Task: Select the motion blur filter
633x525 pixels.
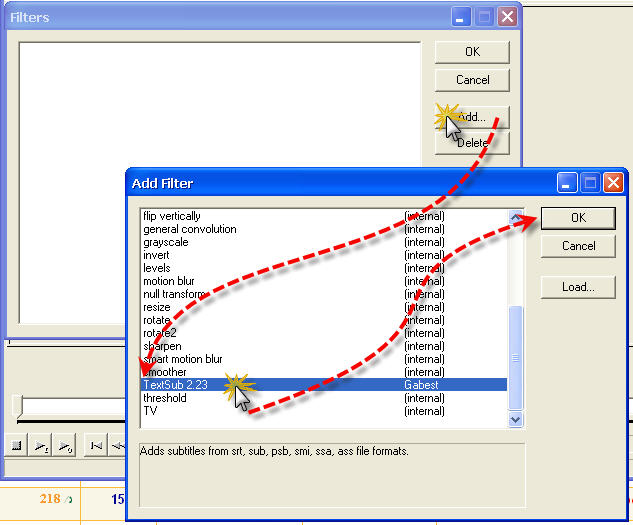Action: (169, 281)
